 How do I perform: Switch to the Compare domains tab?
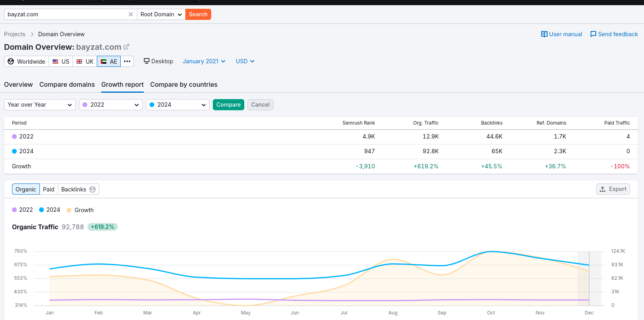pyautogui.click(x=67, y=84)
